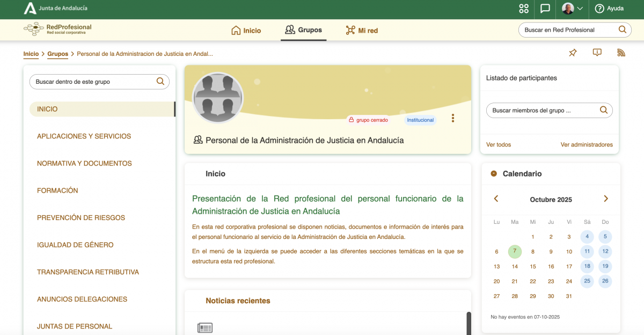The width and height of the screenshot is (644, 335).
Task: Go to previous month in calendar
Action: (496, 199)
